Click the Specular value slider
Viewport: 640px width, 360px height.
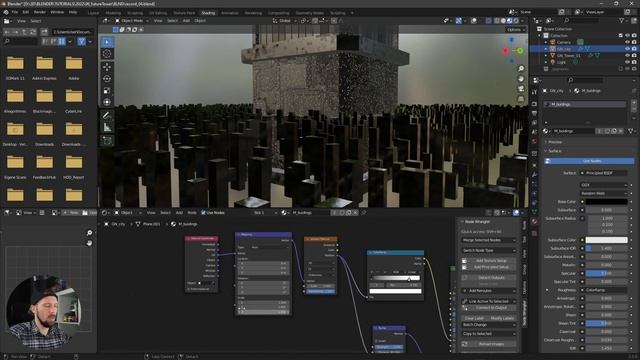pos(606,273)
